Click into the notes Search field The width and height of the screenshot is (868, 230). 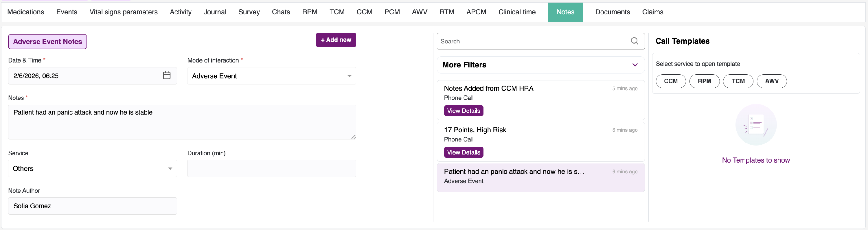click(x=532, y=41)
